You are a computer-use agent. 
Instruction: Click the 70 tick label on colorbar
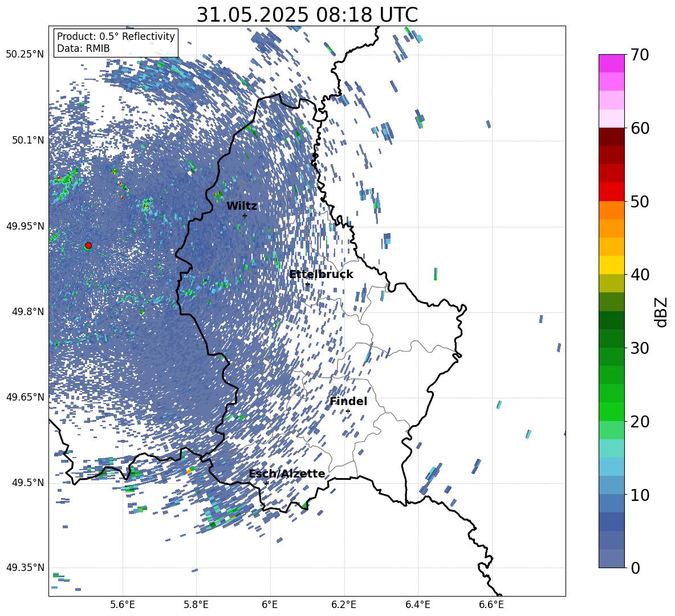coord(640,55)
